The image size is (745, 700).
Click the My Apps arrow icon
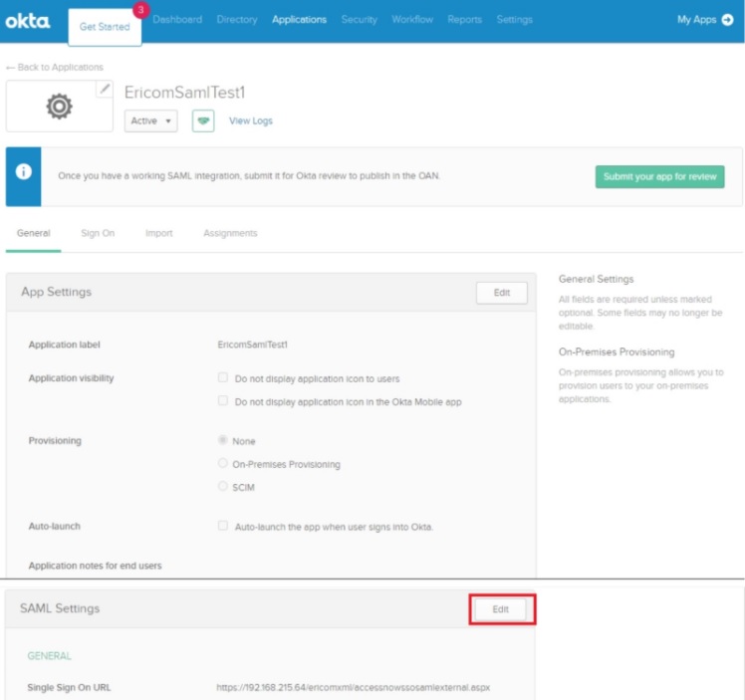pyautogui.click(x=727, y=20)
